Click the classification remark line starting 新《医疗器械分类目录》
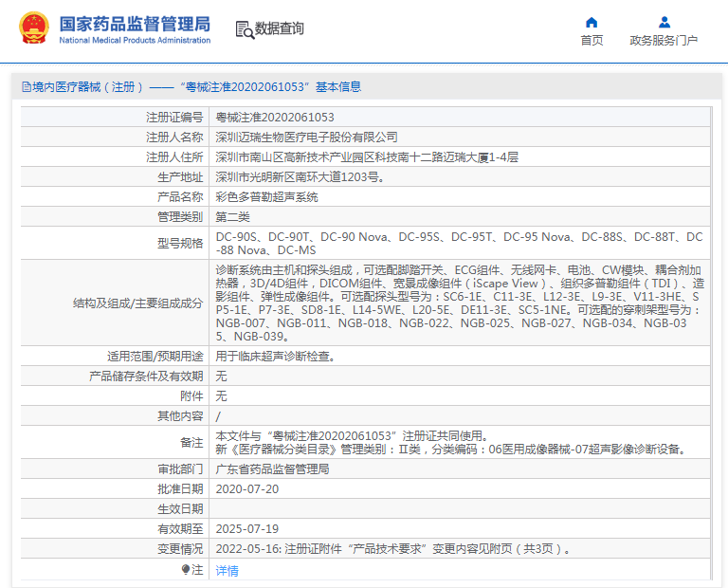 [x=451, y=450]
